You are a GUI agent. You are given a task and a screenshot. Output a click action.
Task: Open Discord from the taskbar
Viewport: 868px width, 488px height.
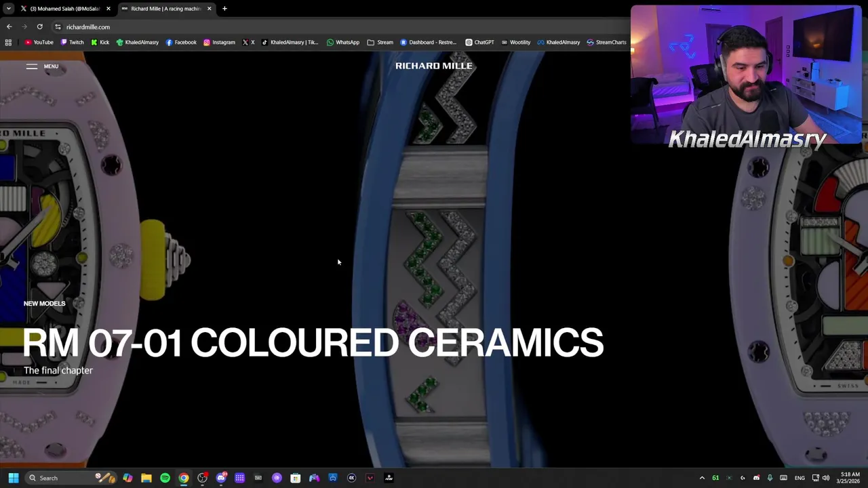220,478
